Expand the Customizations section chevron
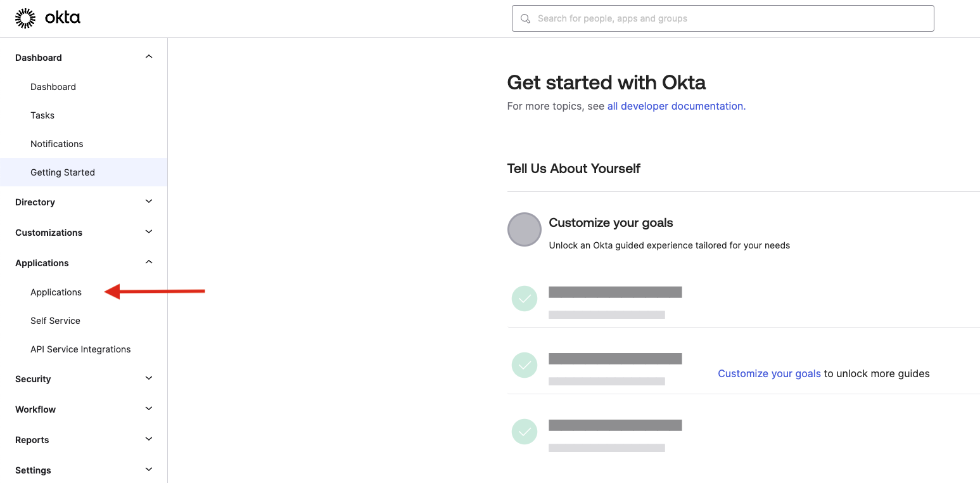The width and height of the screenshot is (980, 483). pos(149,232)
